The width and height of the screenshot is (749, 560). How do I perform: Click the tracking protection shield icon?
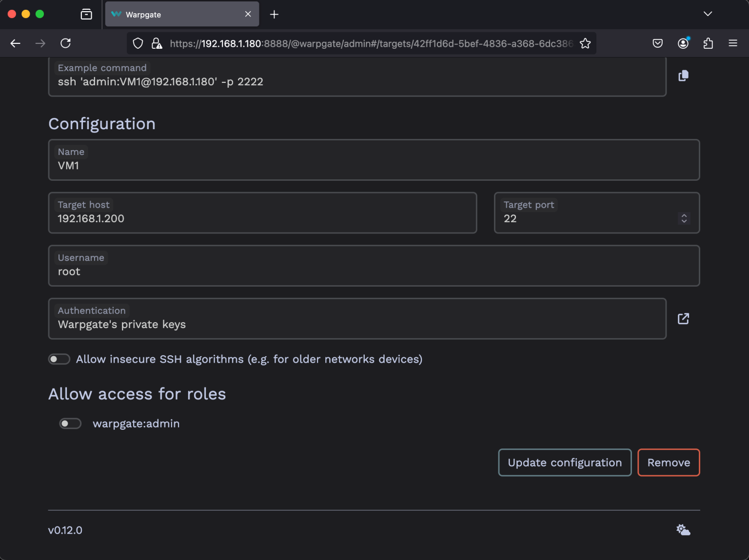click(138, 43)
